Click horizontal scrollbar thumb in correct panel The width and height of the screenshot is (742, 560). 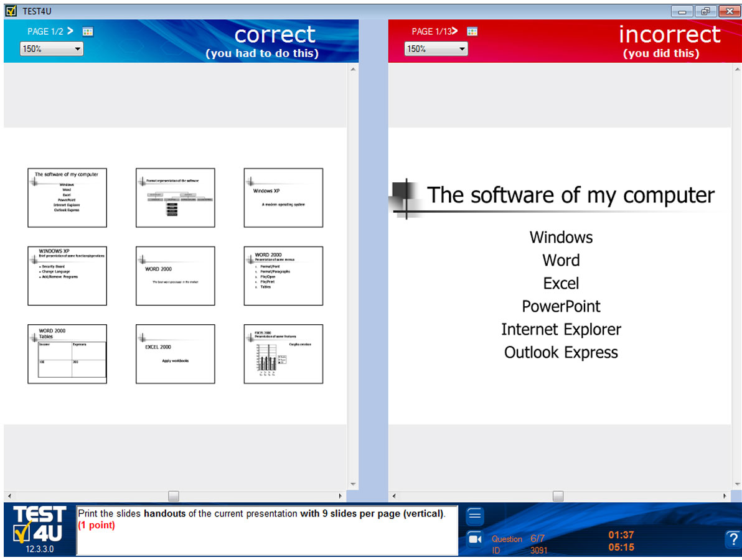[x=174, y=496]
